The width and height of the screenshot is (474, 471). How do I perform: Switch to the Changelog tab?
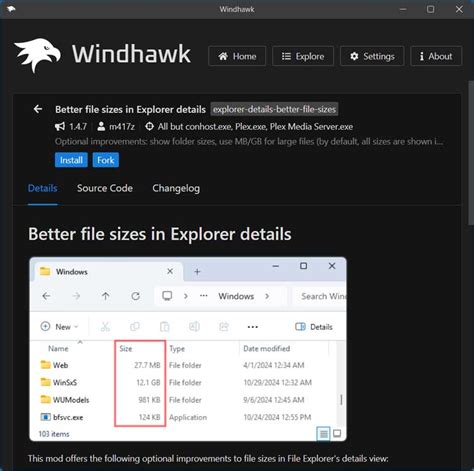[x=176, y=188]
